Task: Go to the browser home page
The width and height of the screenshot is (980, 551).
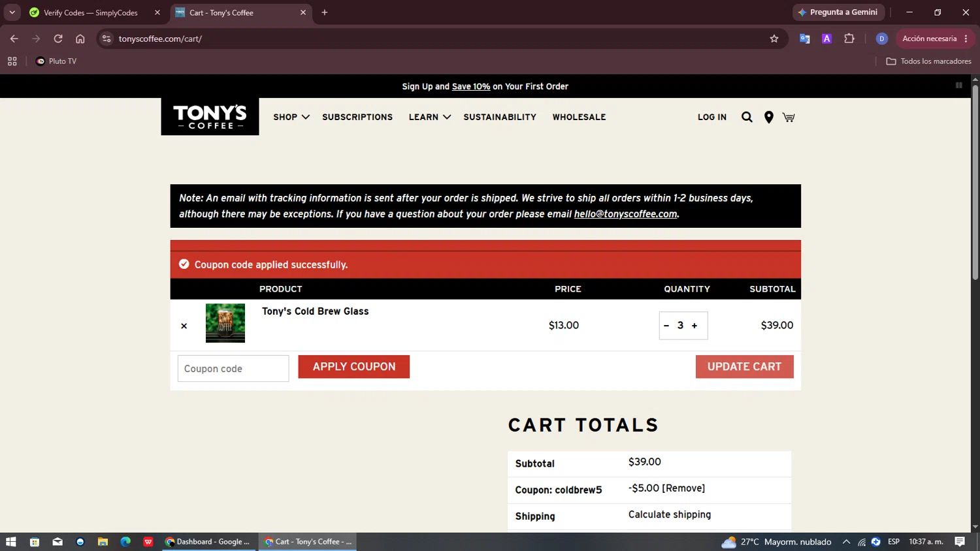Action: [x=80, y=39]
